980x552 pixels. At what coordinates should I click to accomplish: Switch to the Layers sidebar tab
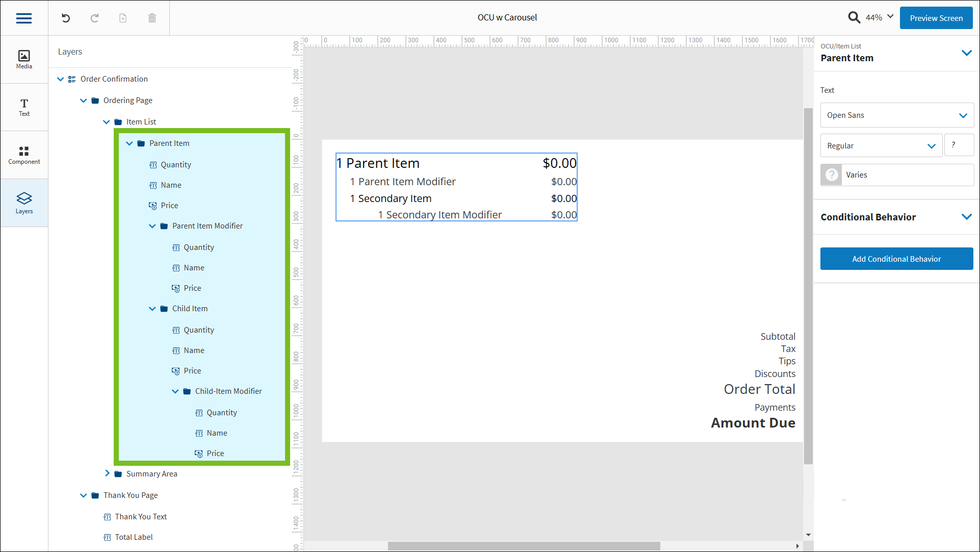(x=24, y=203)
